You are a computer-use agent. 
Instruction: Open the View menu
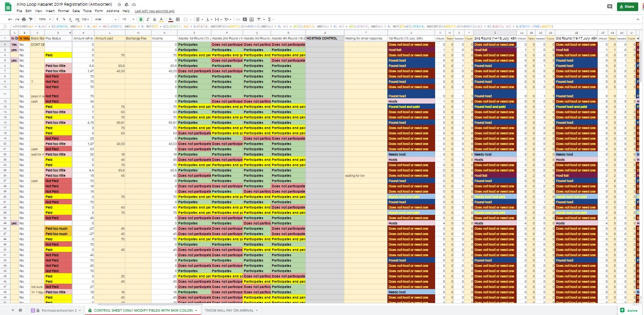(x=39, y=11)
